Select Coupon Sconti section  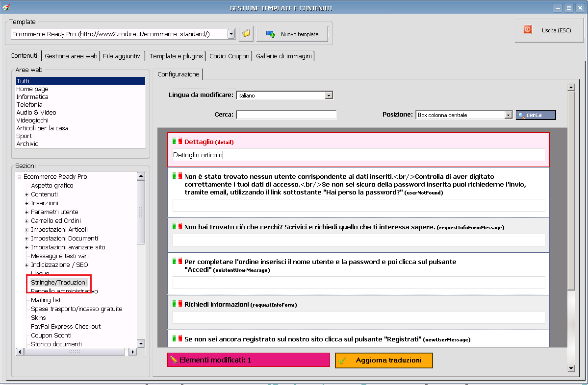point(51,335)
